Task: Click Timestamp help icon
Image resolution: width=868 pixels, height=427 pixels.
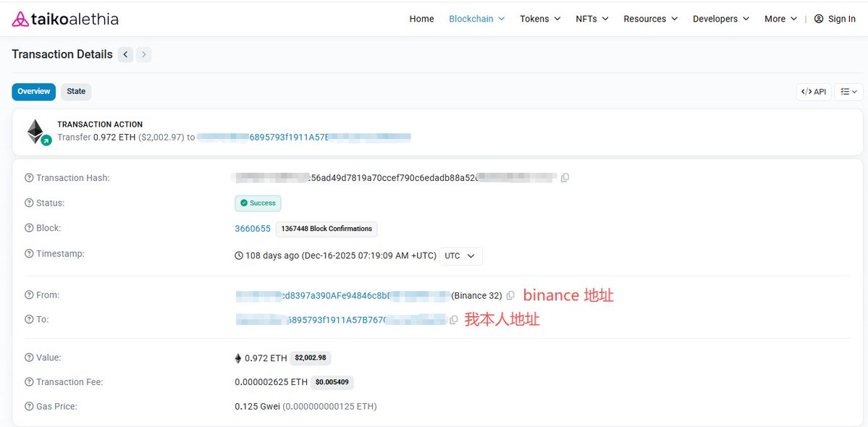Action: coord(29,254)
